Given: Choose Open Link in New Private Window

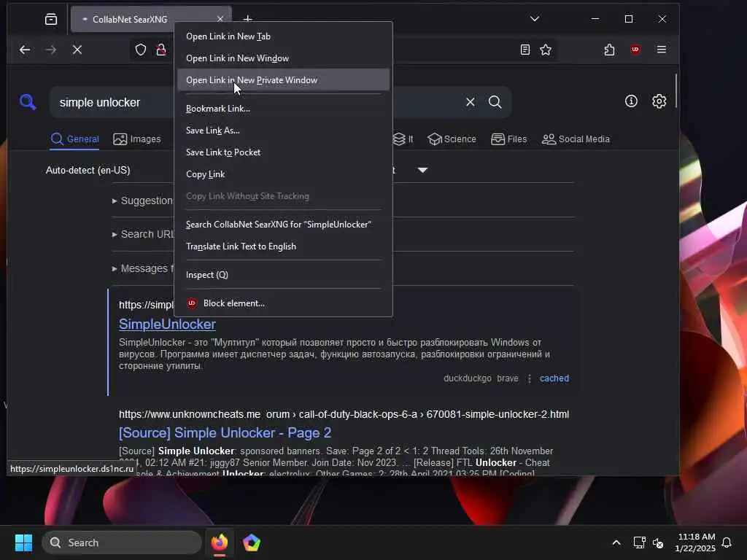Looking at the screenshot, I should point(284,80).
